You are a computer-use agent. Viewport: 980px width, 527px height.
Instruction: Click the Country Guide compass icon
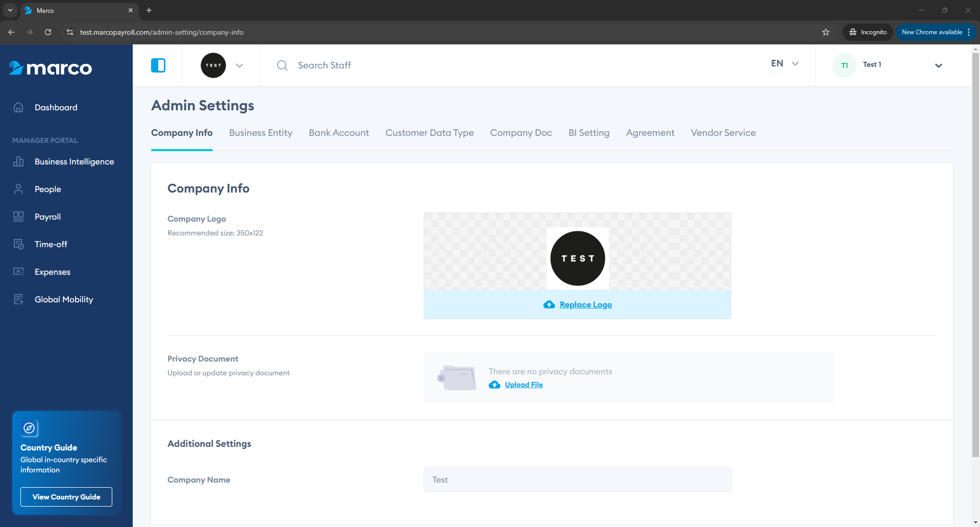30,428
